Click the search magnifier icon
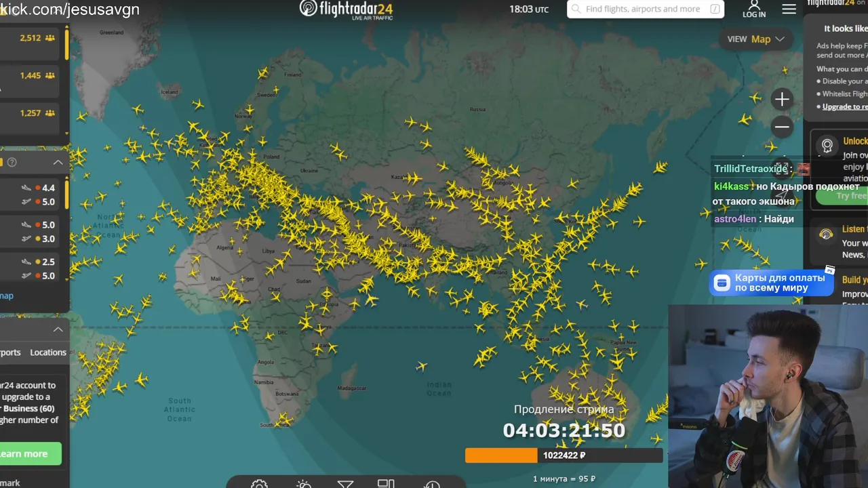868x488 pixels. [576, 9]
